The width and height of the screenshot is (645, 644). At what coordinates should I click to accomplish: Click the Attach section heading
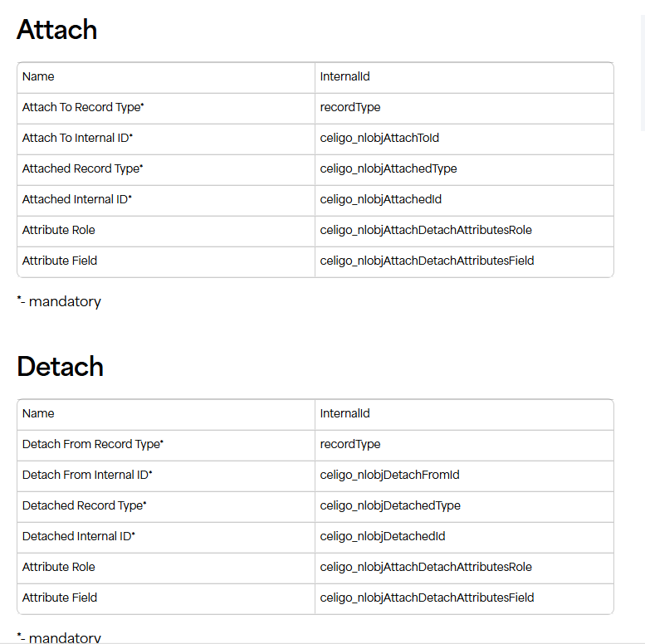tap(56, 30)
